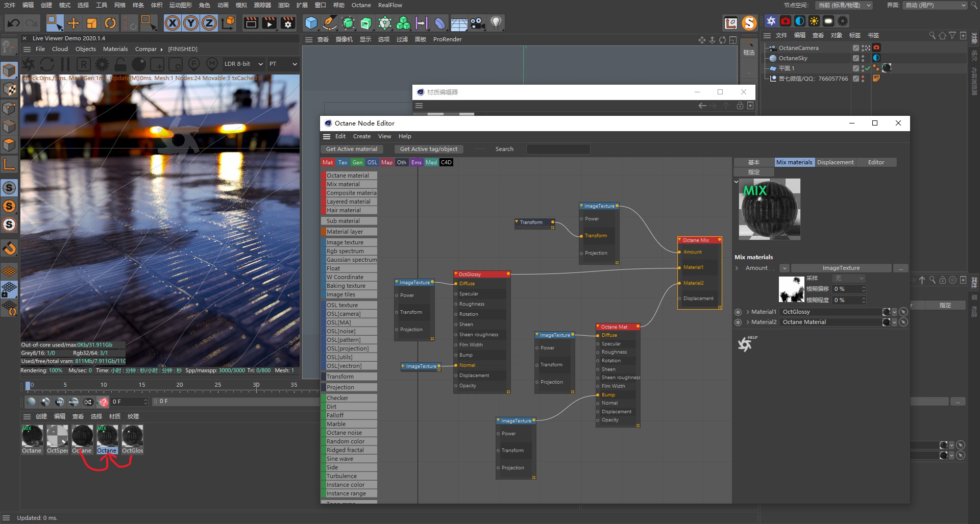Switch to the Displacement tab

835,162
